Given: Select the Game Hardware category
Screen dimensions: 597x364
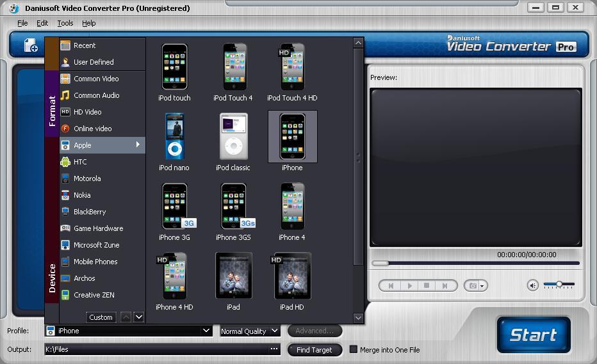Looking at the screenshot, I should (x=102, y=228).
